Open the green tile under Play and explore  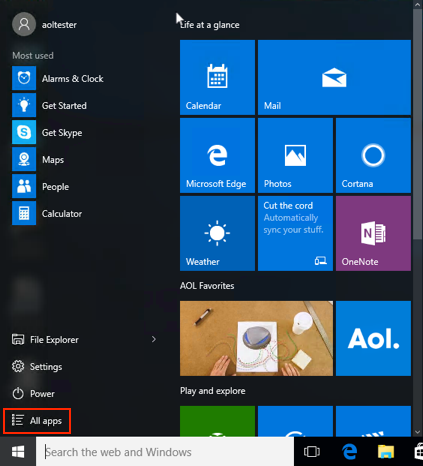[217, 421]
